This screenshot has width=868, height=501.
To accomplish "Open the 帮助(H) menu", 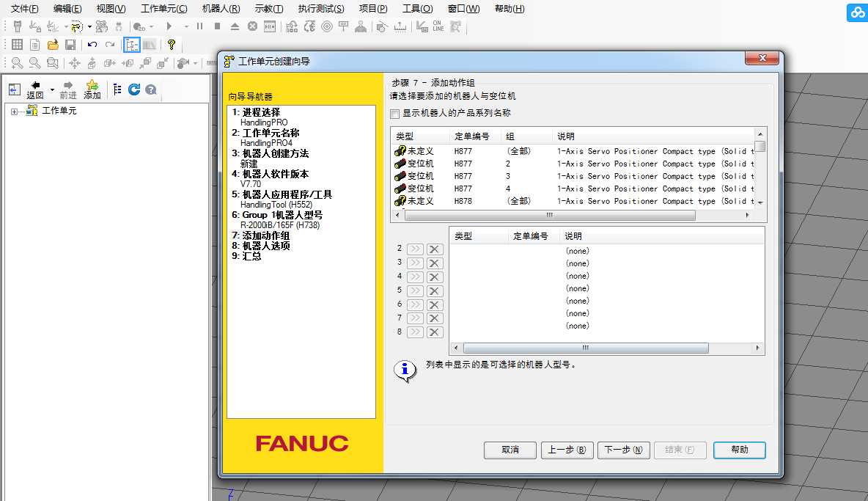I will click(x=510, y=9).
